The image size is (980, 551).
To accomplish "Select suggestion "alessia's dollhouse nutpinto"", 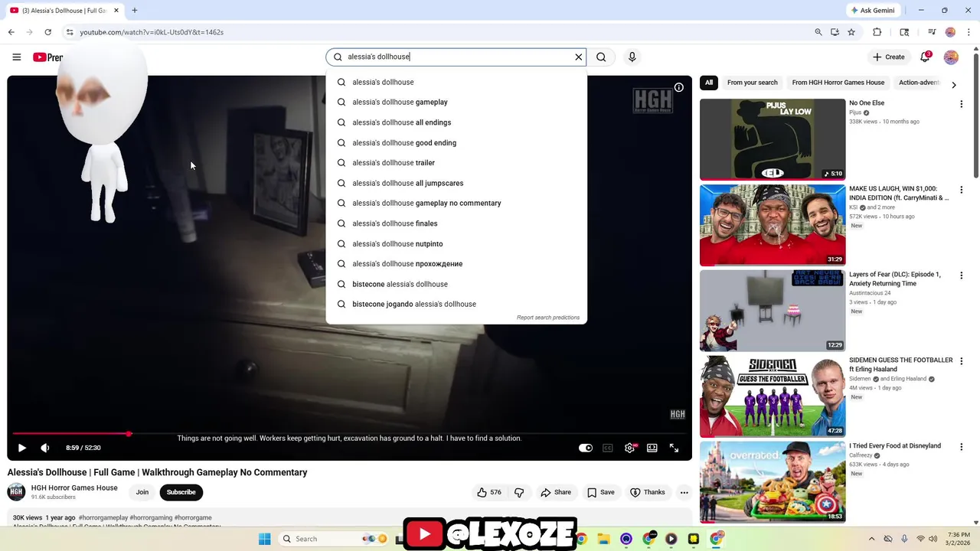I will 456,243.
